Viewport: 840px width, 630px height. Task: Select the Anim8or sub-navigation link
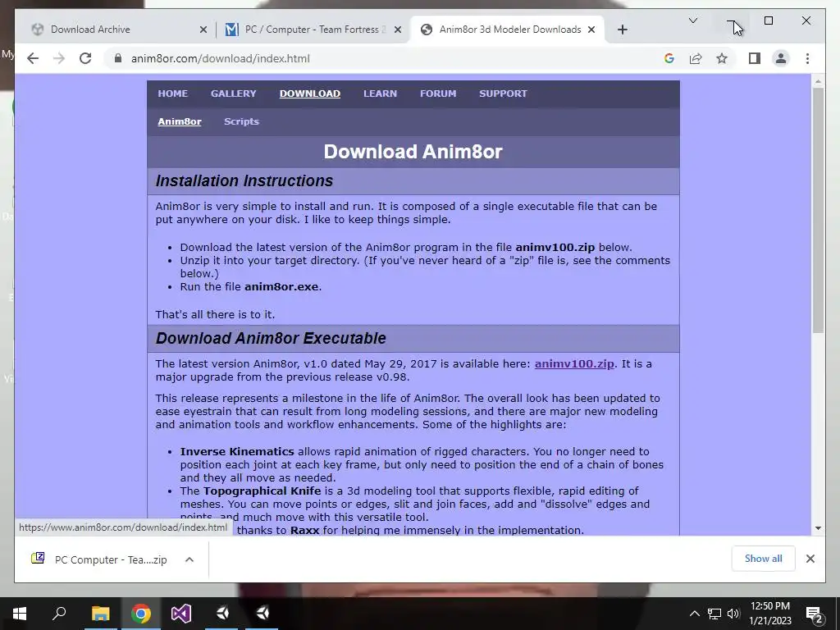pyautogui.click(x=180, y=121)
